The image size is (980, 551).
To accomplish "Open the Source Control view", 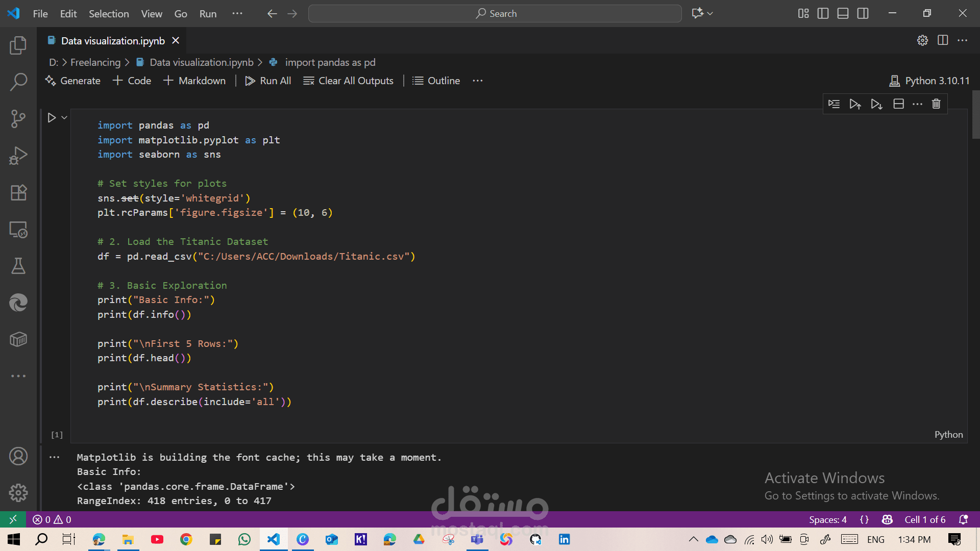I will click(18, 119).
